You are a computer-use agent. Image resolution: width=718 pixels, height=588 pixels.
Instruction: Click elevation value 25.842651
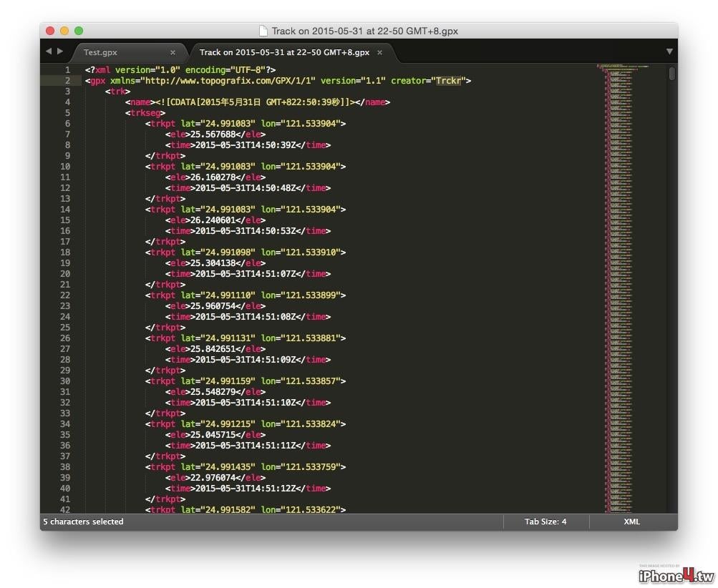[213, 348]
